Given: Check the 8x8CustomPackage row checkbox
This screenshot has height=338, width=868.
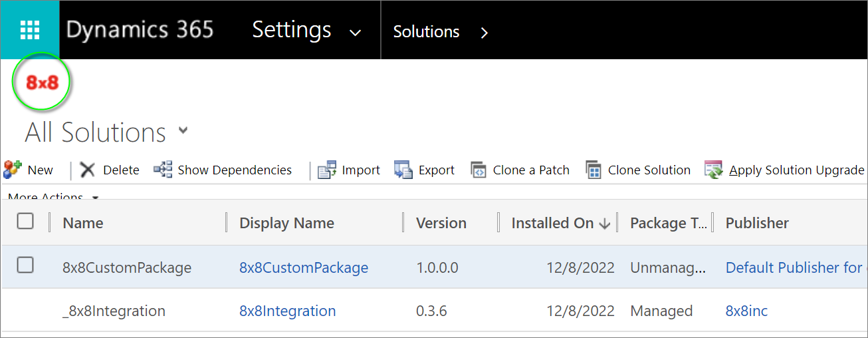Looking at the screenshot, I should (x=25, y=265).
